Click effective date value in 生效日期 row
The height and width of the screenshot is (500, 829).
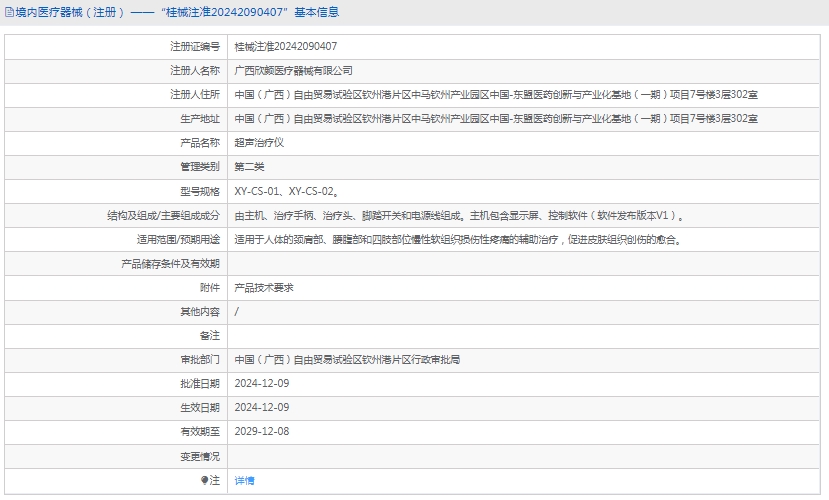[x=261, y=407]
